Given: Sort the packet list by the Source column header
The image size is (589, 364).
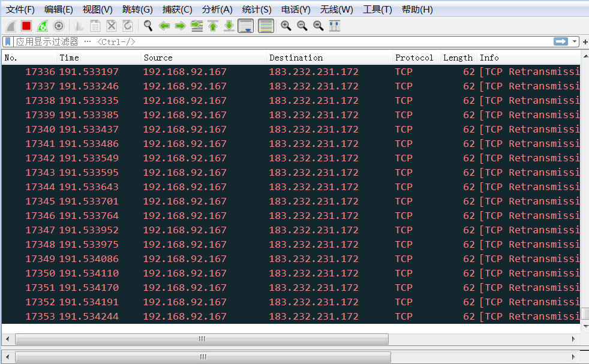Looking at the screenshot, I should click(203, 58).
